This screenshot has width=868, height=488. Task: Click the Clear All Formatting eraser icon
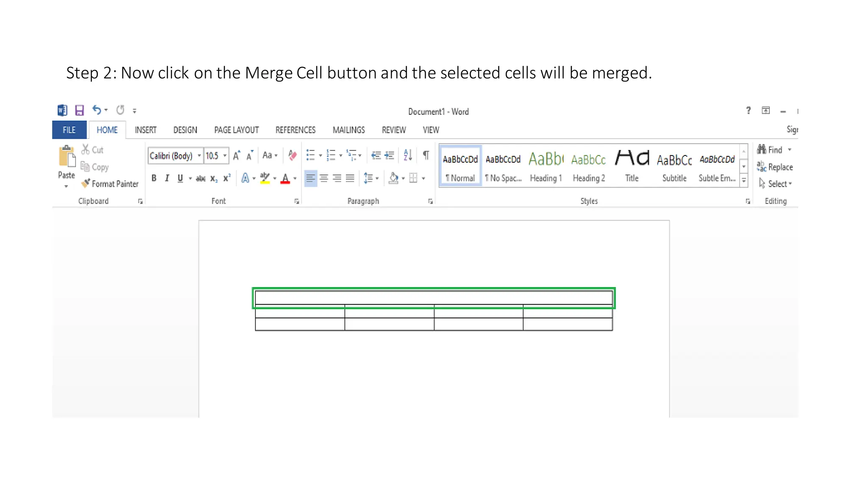[x=292, y=155]
